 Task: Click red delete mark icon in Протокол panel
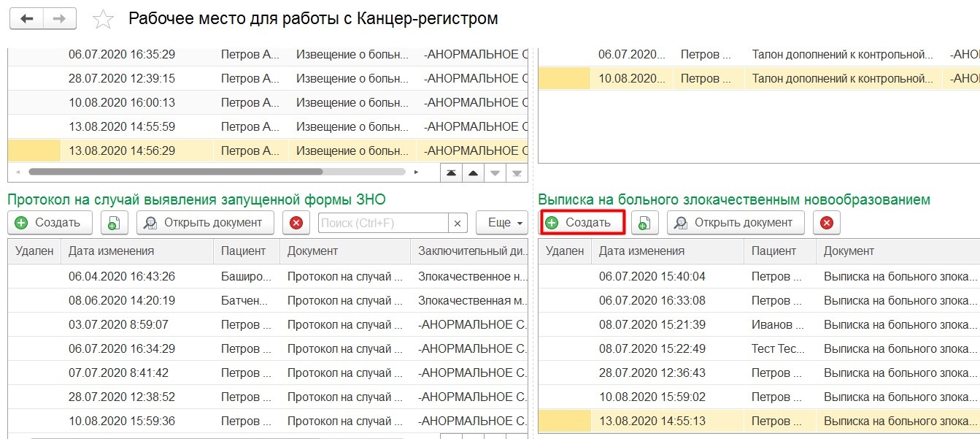click(x=296, y=223)
